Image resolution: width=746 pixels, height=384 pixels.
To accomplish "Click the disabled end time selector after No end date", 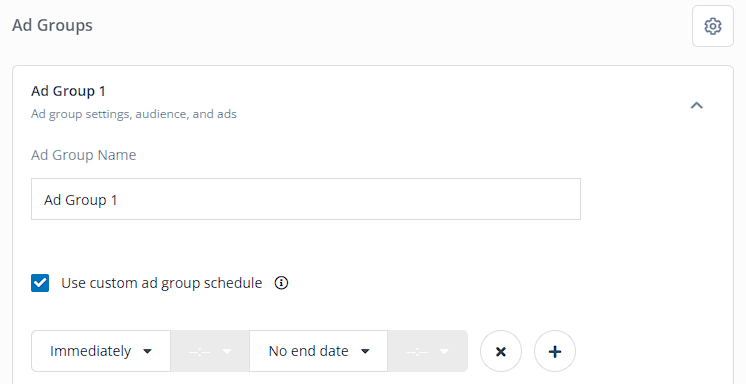I will click(428, 351).
